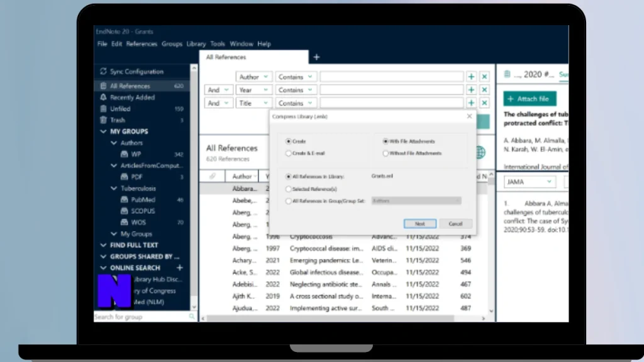Open the WOS group icon
This screenshot has height=362, width=644.
point(124,222)
